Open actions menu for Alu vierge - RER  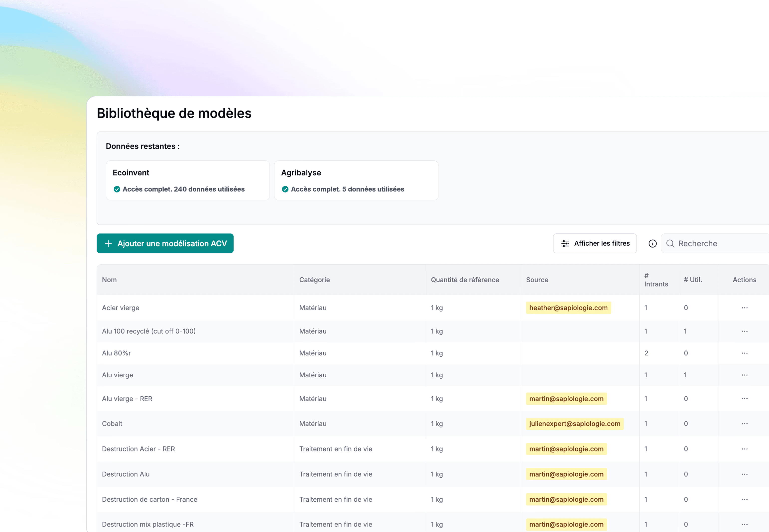click(744, 399)
